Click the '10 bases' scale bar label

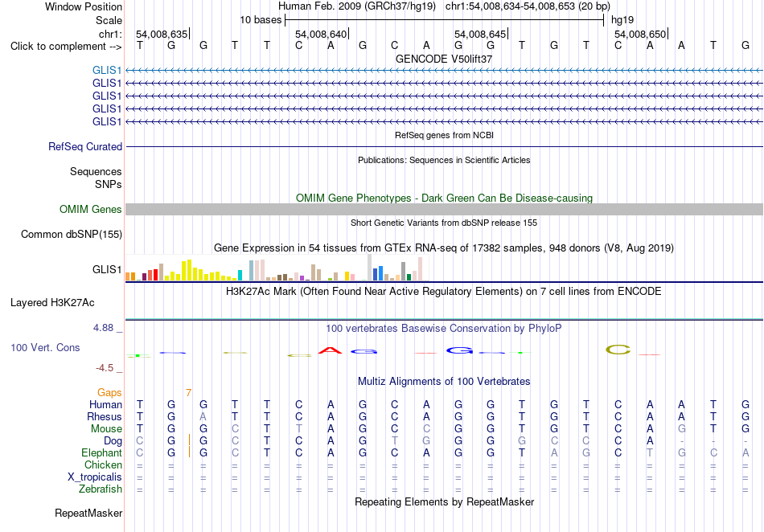click(x=261, y=20)
